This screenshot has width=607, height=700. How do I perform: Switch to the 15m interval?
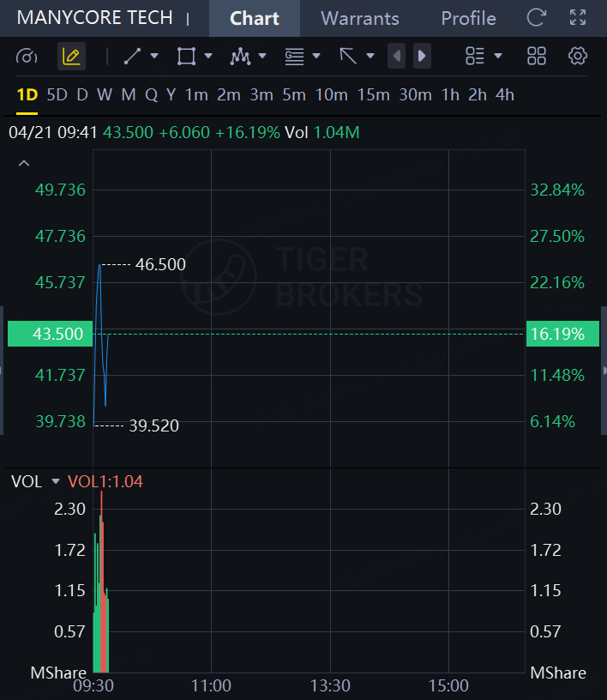click(x=373, y=95)
